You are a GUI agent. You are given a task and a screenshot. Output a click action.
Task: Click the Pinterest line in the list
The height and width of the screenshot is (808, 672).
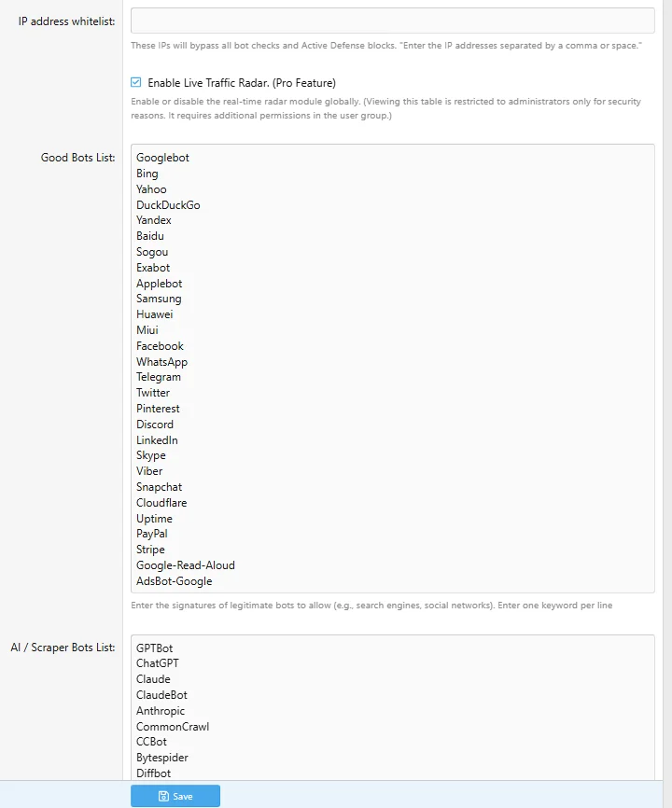pos(159,409)
